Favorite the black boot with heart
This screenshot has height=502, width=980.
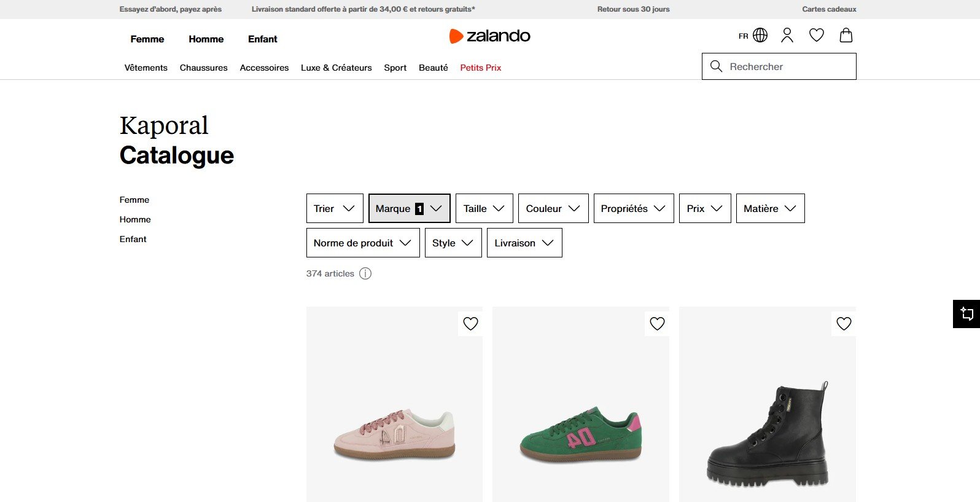pos(844,323)
